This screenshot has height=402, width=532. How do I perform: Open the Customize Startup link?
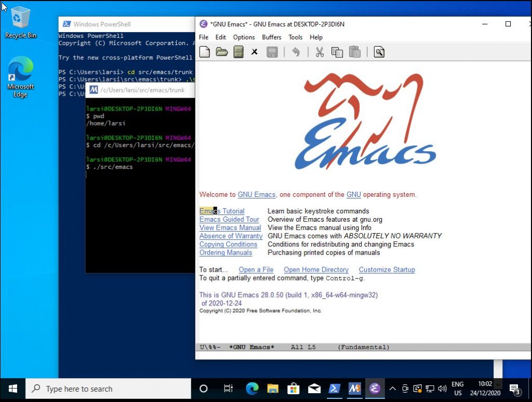tap(387, 270)
